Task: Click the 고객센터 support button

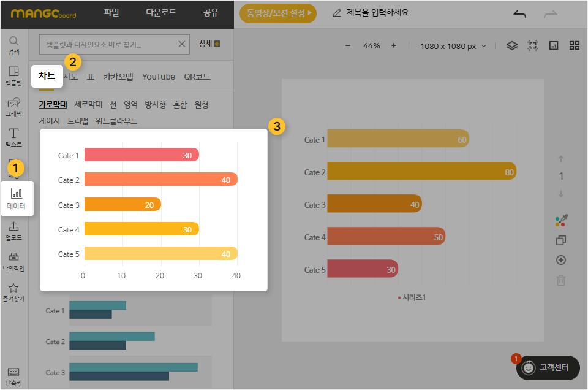Action: tap(549, 367)
